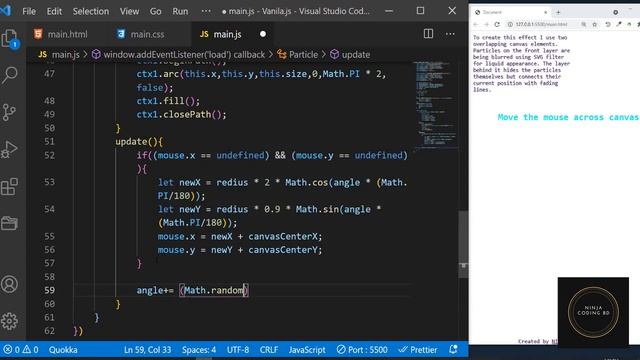Go back in the browser window
The image size is (640, 360).
pyautogui.click(x=476, y=24)
